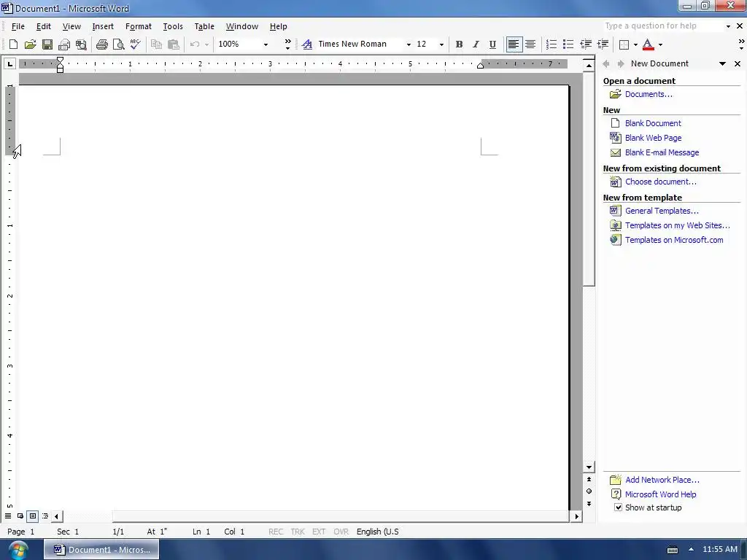Click Blank E-mail Message link
Screen dimensions: 747x560
pyautogui.click(x=662, y=152)
